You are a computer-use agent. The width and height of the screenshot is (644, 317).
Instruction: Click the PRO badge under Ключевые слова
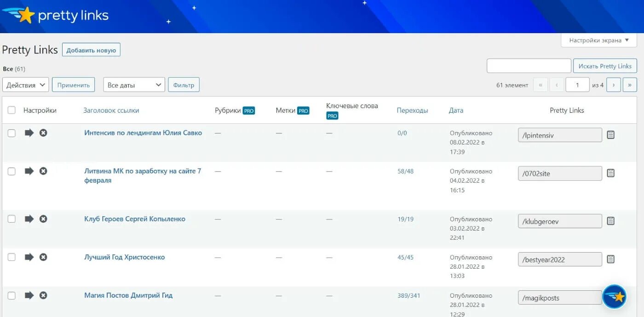[x=332, y=116]
